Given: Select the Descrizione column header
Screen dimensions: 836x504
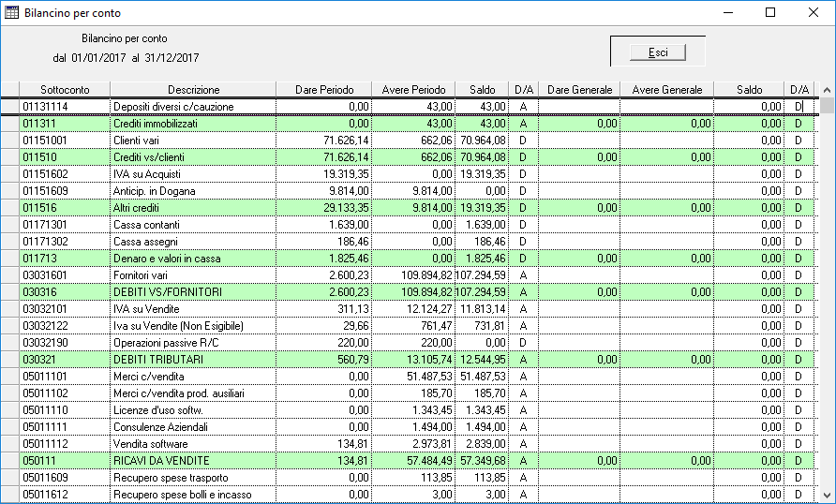Looking at the screenshot, I should click(193, 90).
